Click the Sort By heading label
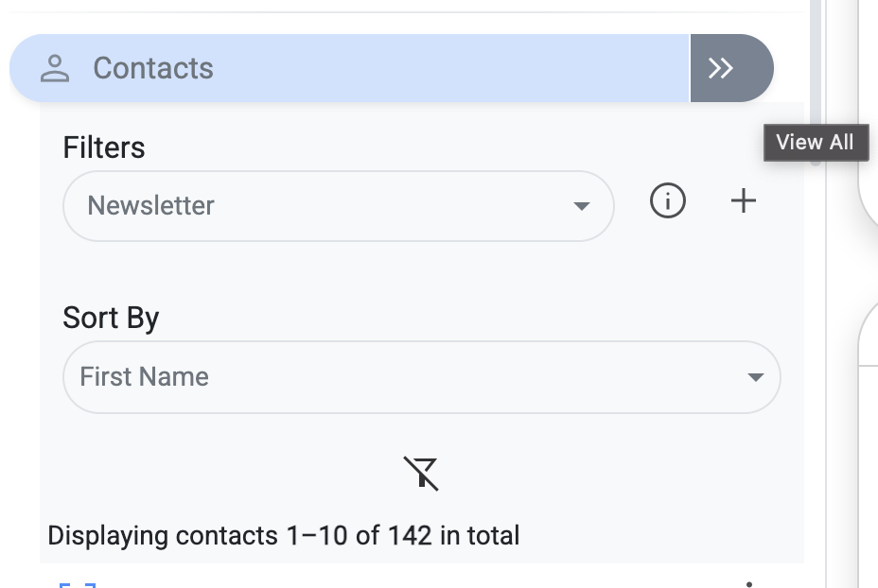This screenshot has width=878, height=588. [x=111, y=318]
